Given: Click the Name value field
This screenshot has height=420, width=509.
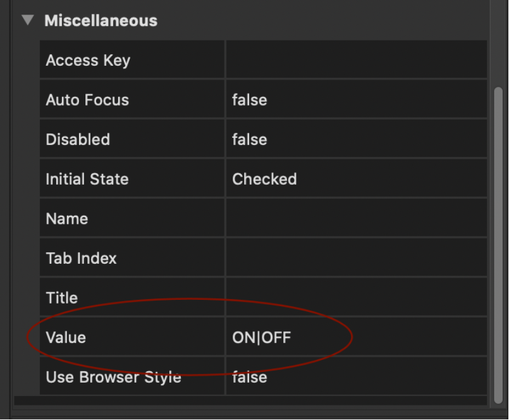Looking at the screenshot, I should [356, 218].
